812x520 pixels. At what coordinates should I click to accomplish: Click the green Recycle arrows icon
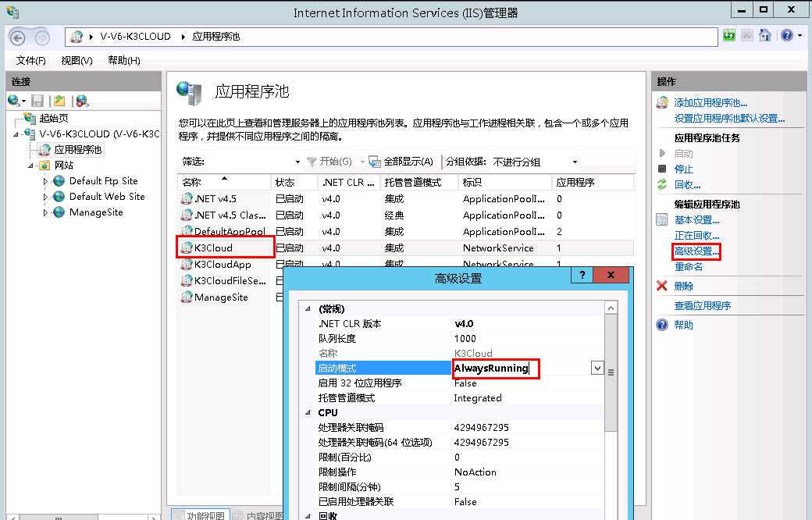pyautogui.click(x=662, y=183)
